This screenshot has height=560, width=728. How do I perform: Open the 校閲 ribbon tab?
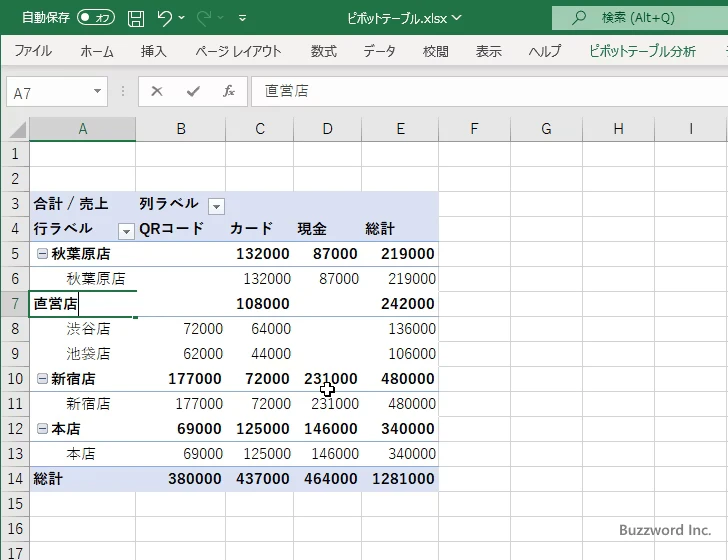coord(436,51)
